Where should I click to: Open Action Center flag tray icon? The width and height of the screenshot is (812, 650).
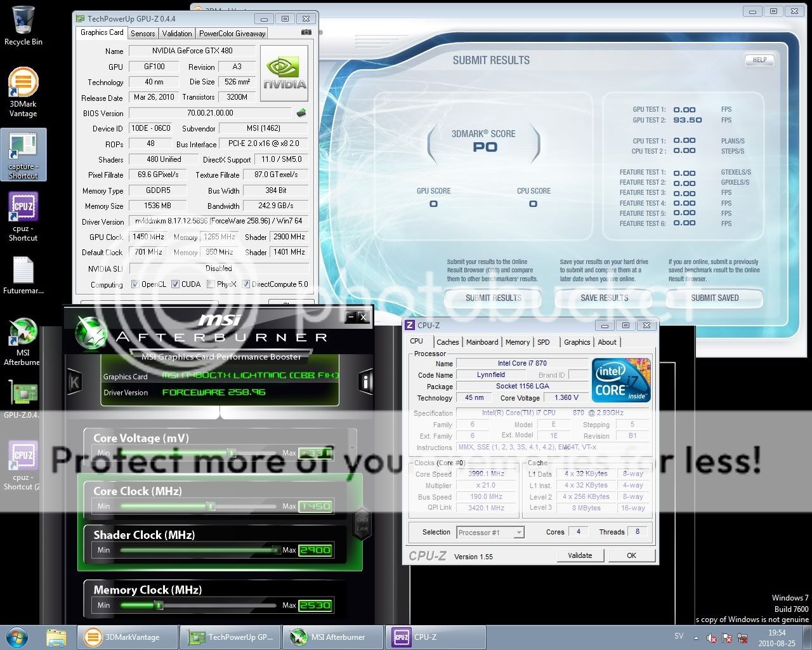(727, 637)
